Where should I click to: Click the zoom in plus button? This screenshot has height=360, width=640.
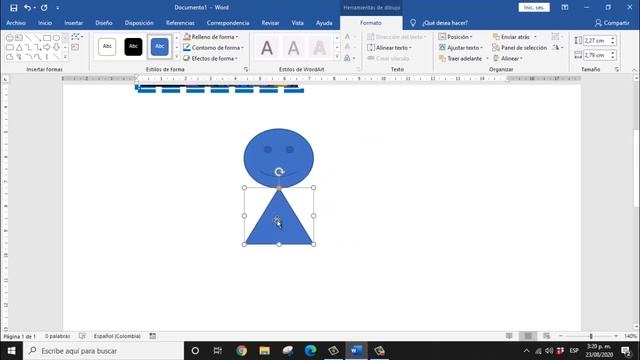point(616,336)
